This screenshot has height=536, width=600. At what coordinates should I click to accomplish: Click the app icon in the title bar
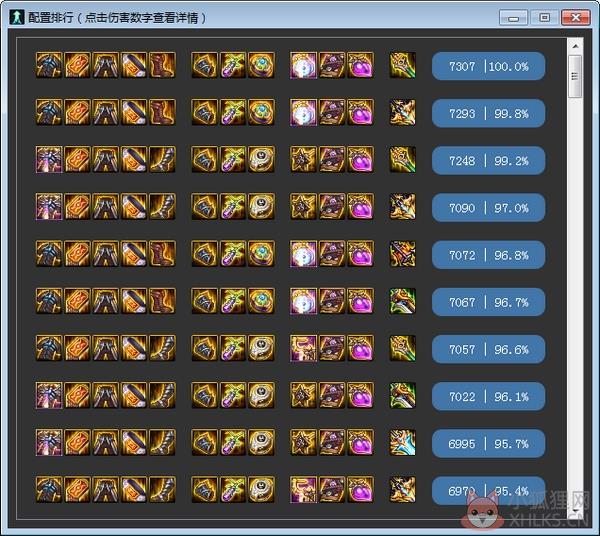click(17, 17)
